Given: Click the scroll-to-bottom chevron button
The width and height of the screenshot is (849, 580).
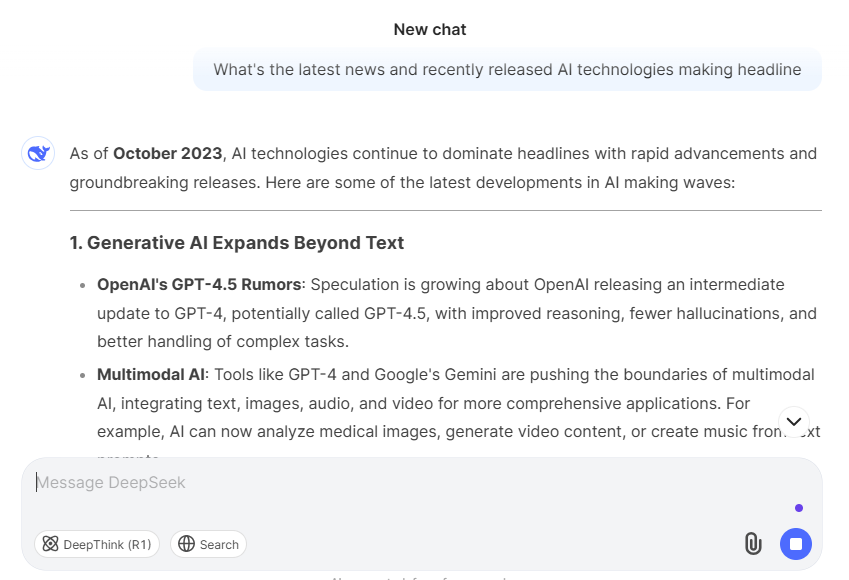Looking at the screenshot, I should [x=794, y=422].
